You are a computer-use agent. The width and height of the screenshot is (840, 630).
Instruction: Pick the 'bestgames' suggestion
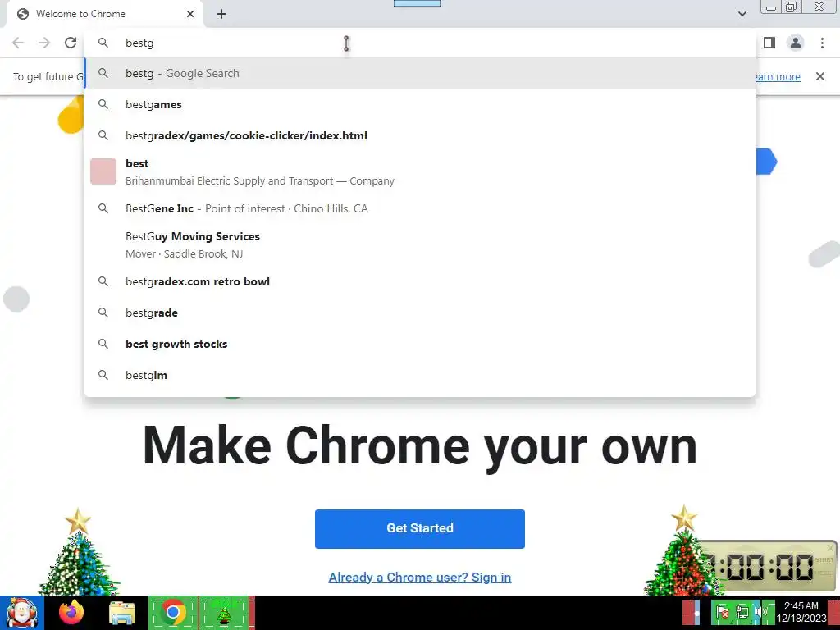click(420, 104)
